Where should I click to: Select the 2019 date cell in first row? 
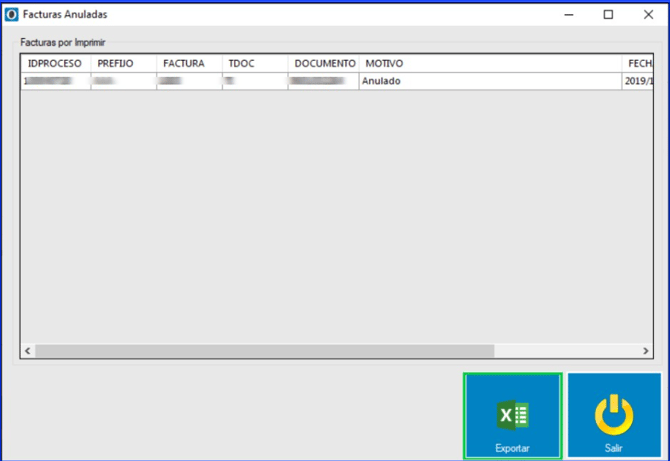(638, 81)
